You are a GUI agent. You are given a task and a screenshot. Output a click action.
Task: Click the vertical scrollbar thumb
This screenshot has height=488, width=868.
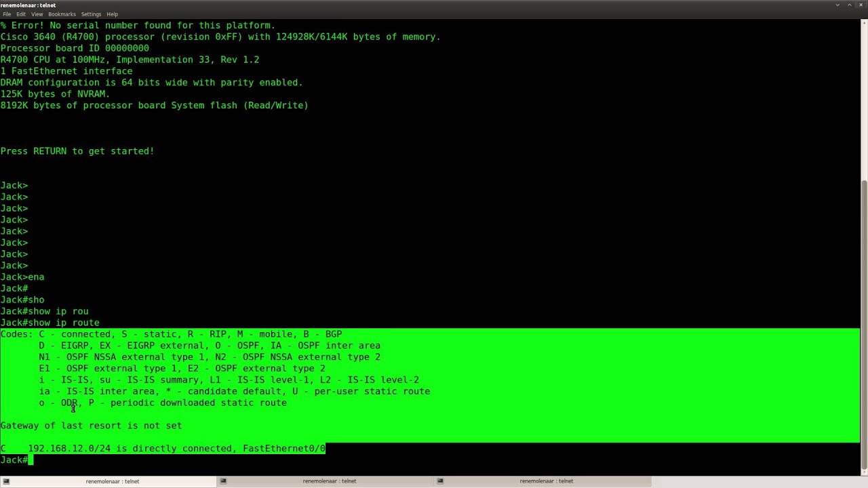[864, 324]
